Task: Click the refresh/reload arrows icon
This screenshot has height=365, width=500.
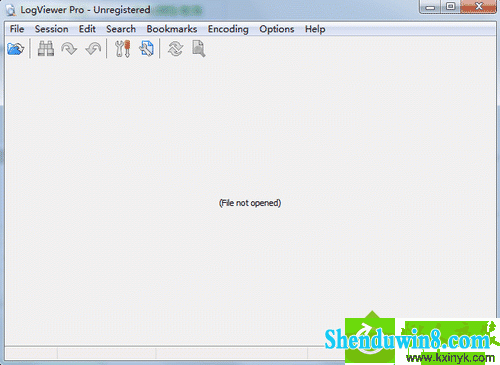Action: tap(175, 49)
